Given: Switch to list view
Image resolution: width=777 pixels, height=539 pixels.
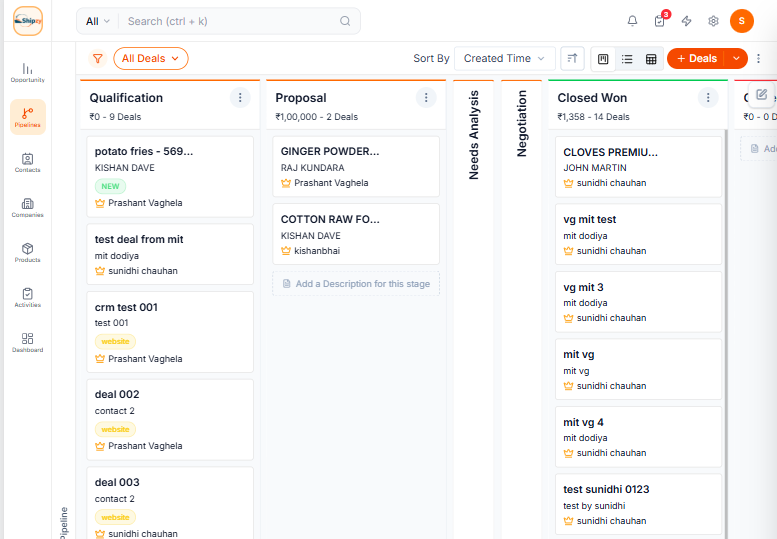Looking at the screenshot, I should tap(627, 59).
